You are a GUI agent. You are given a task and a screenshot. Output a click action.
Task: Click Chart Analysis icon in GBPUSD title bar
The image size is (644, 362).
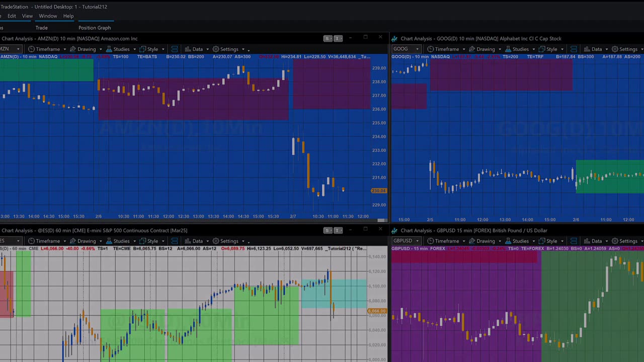394,231
